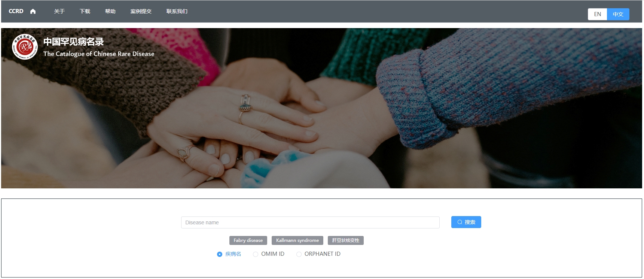The height and width of the screenshot is (279, 644).
Task: Click the Disease name search field
Action: [x=310, y=222]
